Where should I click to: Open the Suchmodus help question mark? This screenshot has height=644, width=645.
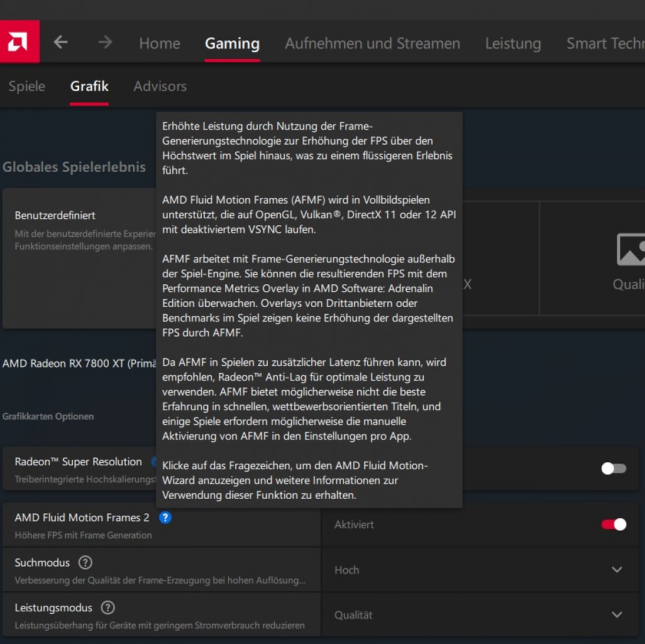point(85,562)
